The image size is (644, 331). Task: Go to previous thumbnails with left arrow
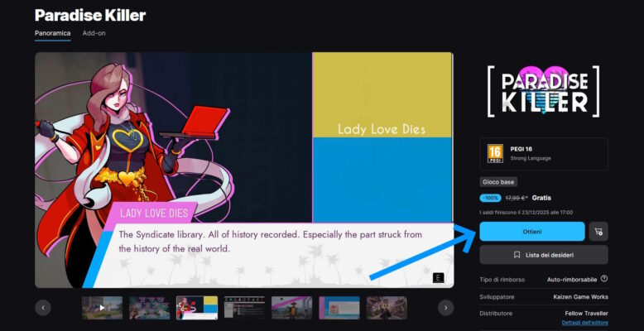43,308
